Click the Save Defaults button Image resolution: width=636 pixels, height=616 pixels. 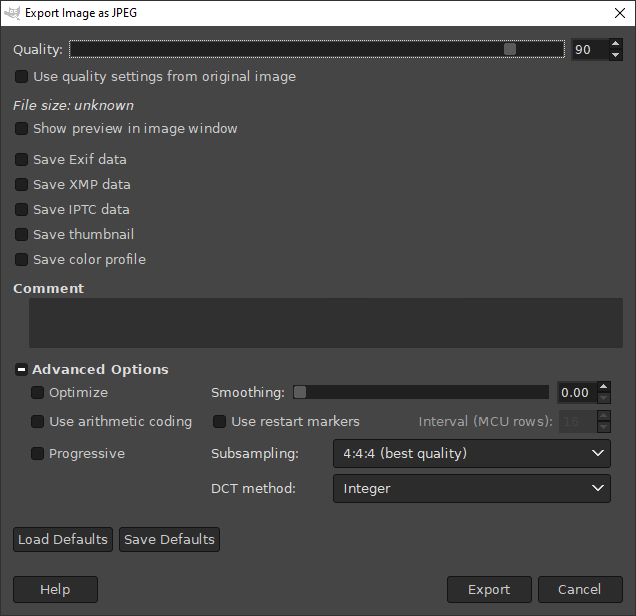pos(169,539)
